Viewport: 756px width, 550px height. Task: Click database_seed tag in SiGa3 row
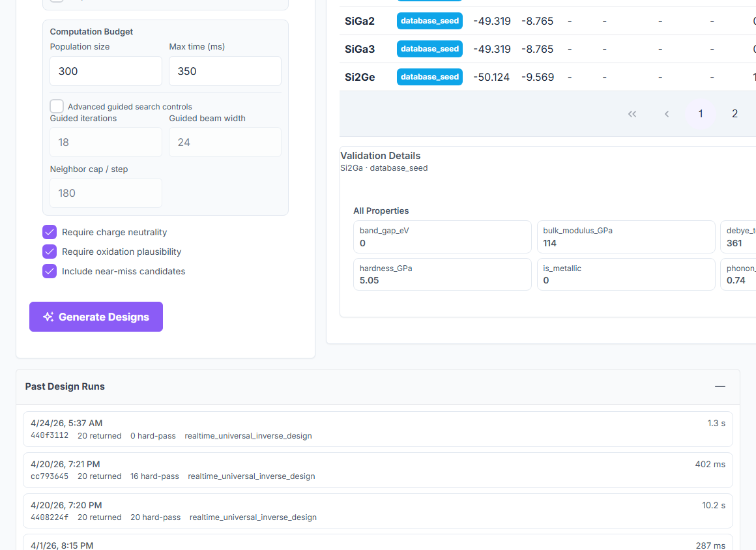(429, 49)
